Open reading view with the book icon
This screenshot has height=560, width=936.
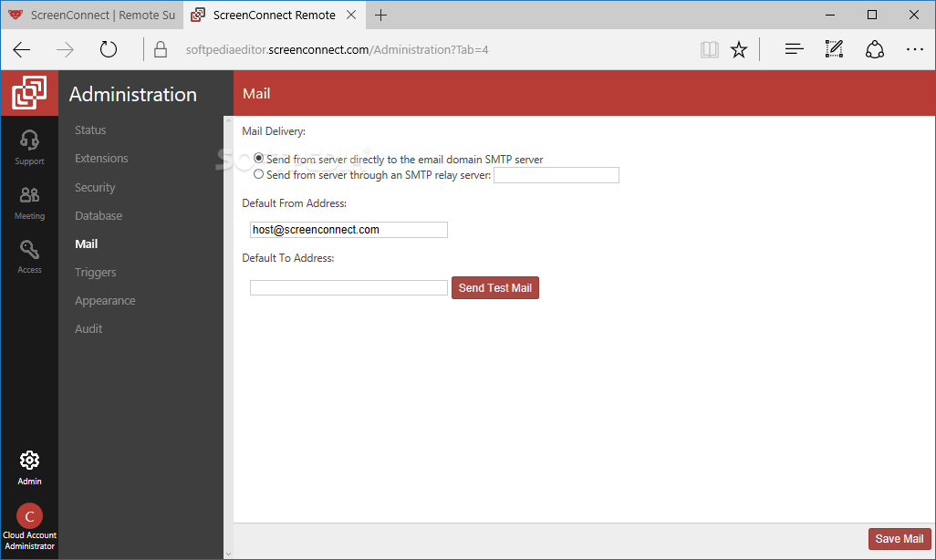pyautogui.click(x=709, y=49)
